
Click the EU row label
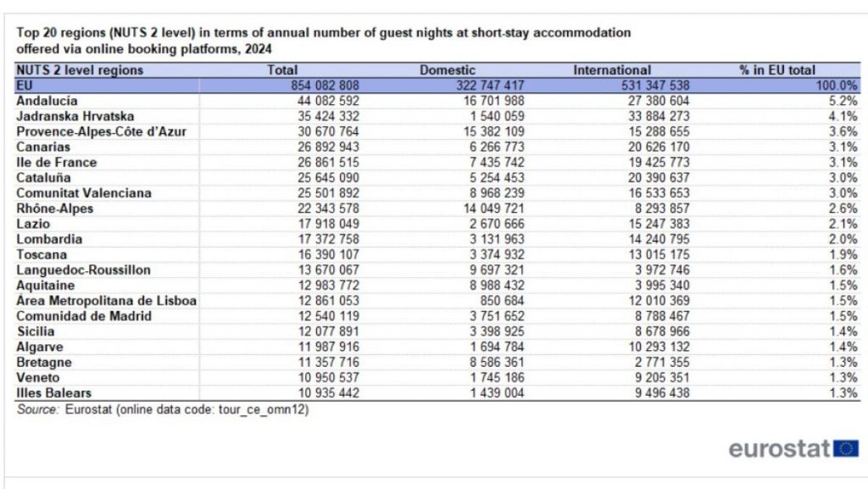[x=25, y=86]
